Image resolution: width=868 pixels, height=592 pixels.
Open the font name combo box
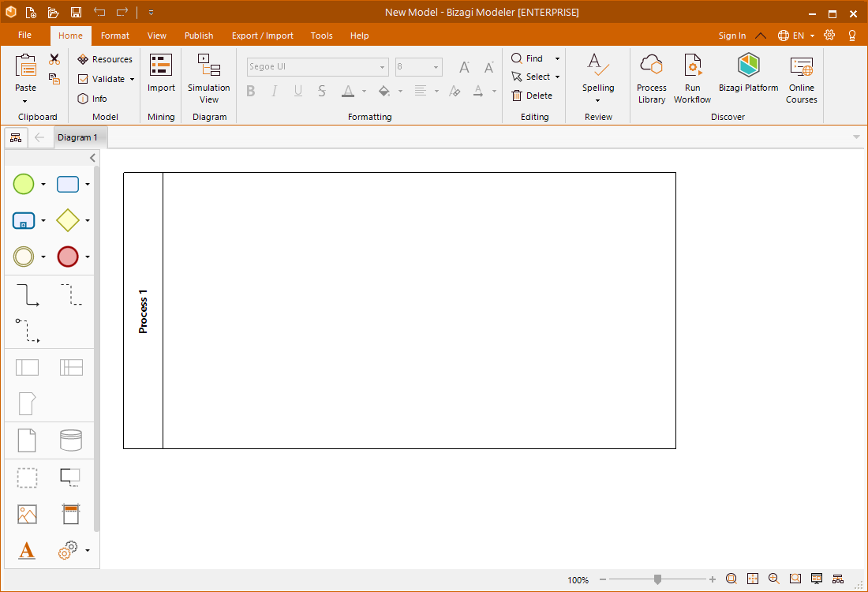pos(318,67)
